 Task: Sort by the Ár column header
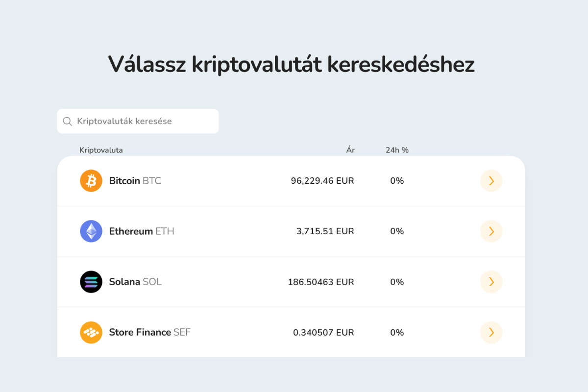[350, 150]
